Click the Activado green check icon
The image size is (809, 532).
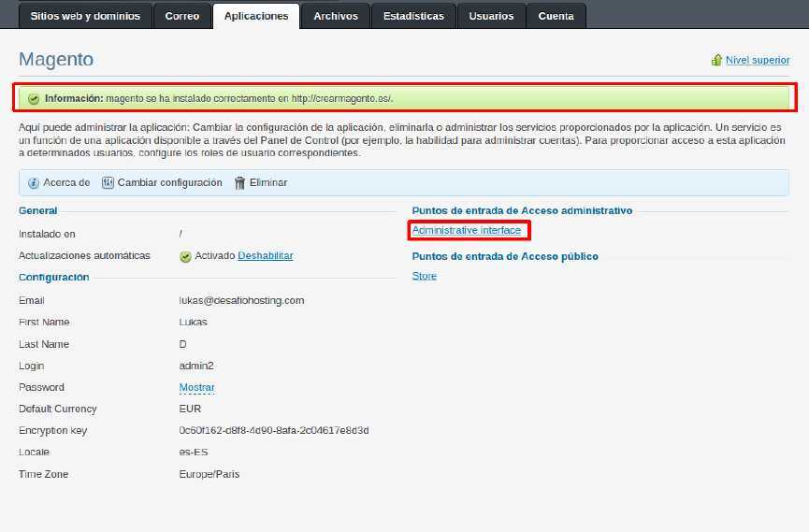coord(185,256)
